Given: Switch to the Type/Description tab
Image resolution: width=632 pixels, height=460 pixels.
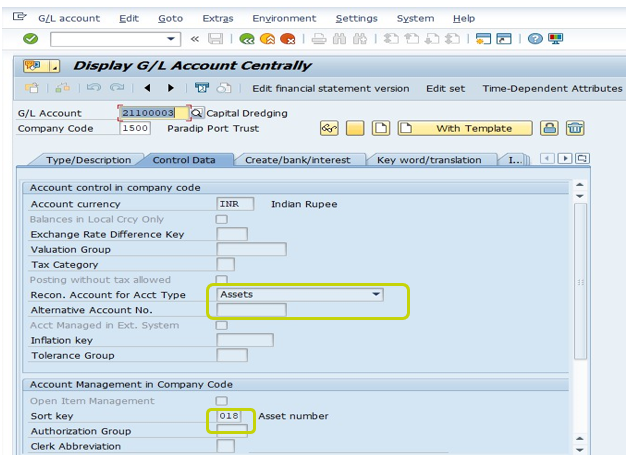Looking at the screenshot, I should [x=88, y=160].
